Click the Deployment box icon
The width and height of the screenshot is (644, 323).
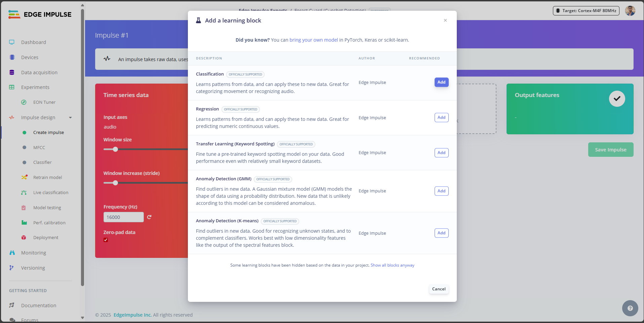[x=24, y=238]
